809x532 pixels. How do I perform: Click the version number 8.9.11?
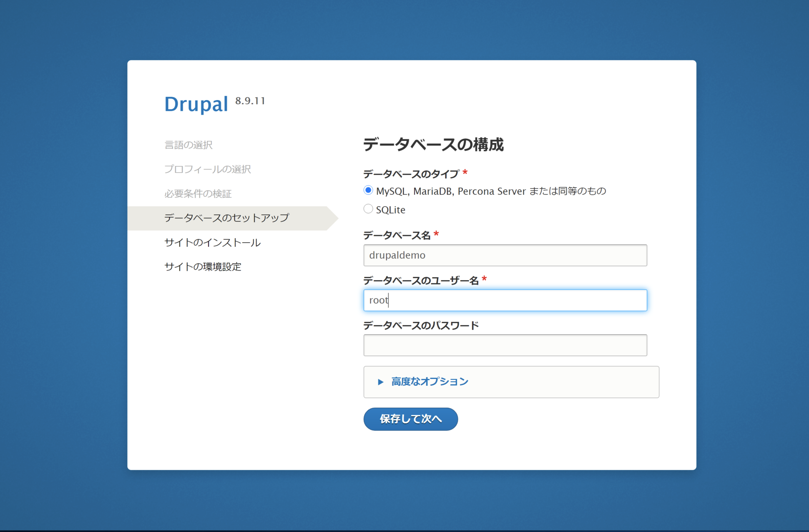point(250,100)
